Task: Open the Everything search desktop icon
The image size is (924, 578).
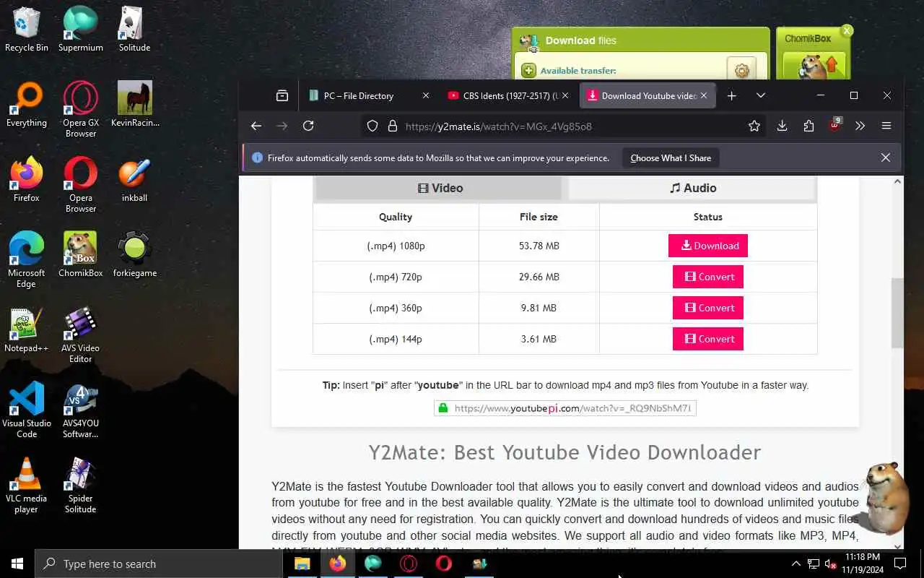Action: 27,105
